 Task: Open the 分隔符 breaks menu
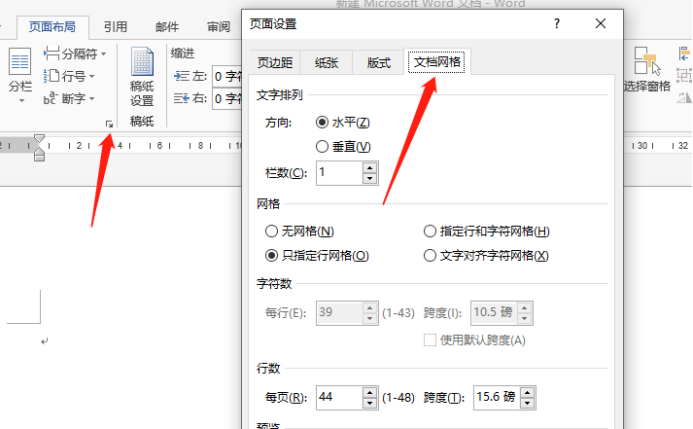(75, 54)
